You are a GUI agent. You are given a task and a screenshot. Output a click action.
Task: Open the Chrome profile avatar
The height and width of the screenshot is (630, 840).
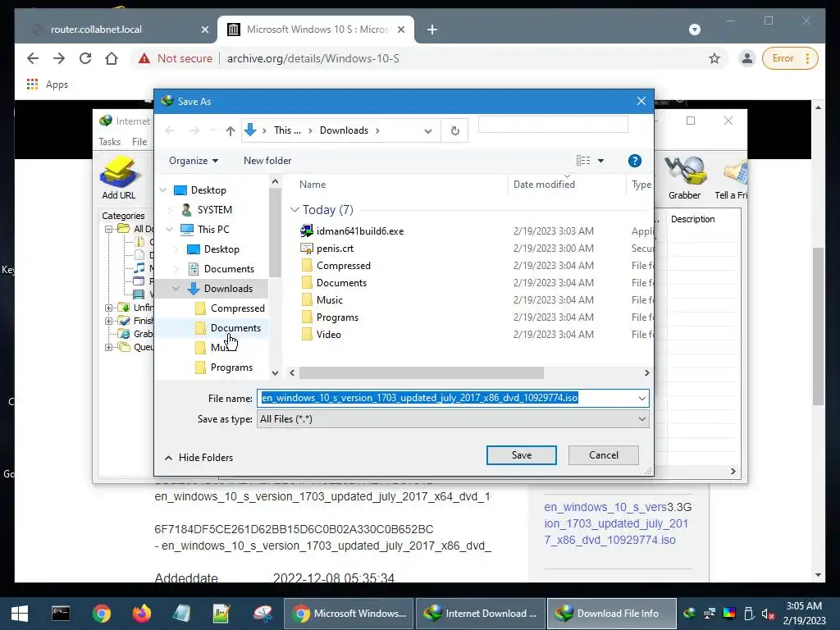point(746,58)
